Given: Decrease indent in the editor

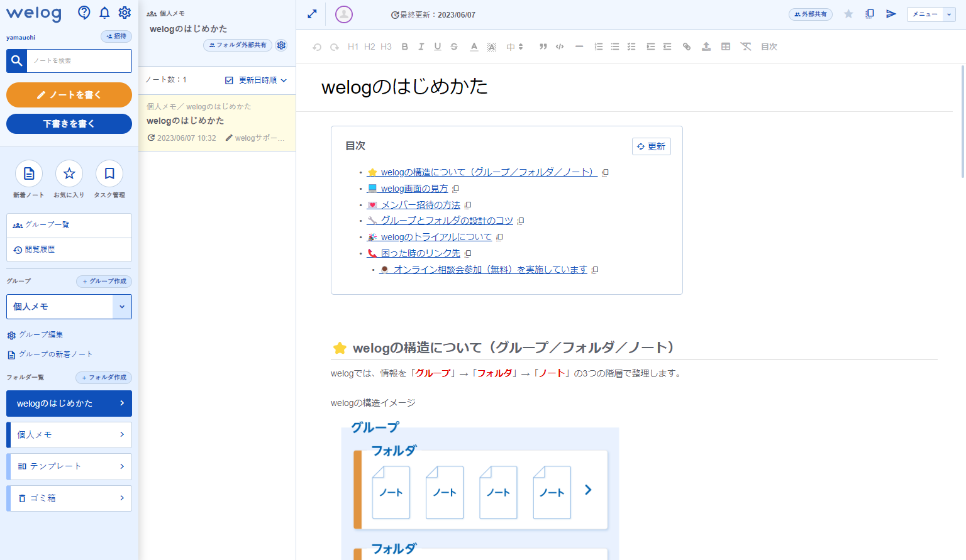Looking at the screenshot, I should coord(667,47).
